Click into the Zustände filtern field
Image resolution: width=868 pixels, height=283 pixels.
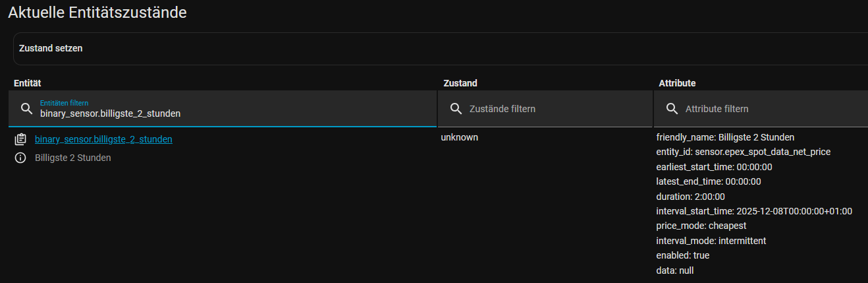point(553,109)
